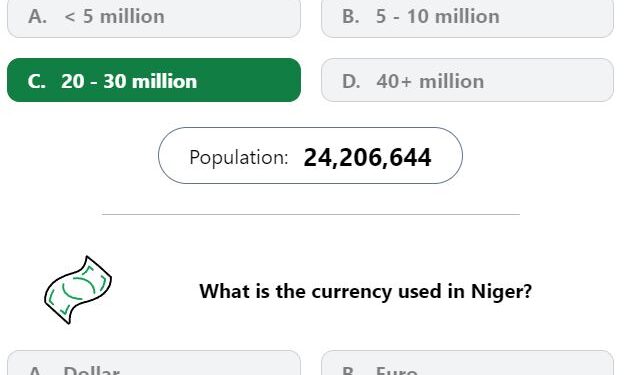This screenshot has width=624, height=375.
Task: Click the "Population:" label text
Action: [239, 158]
